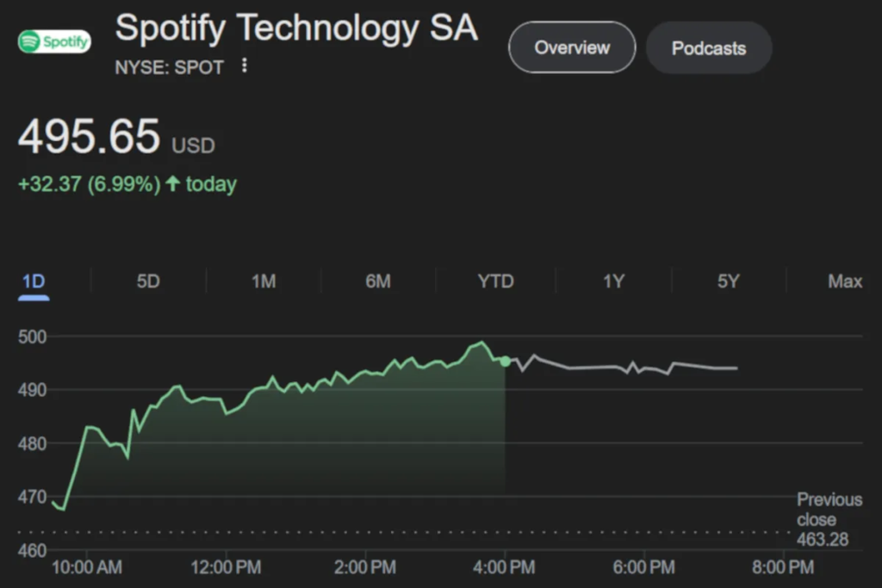Click the NYSE: SPOT ticker label
882x588 pixels.
pos(169,67)
